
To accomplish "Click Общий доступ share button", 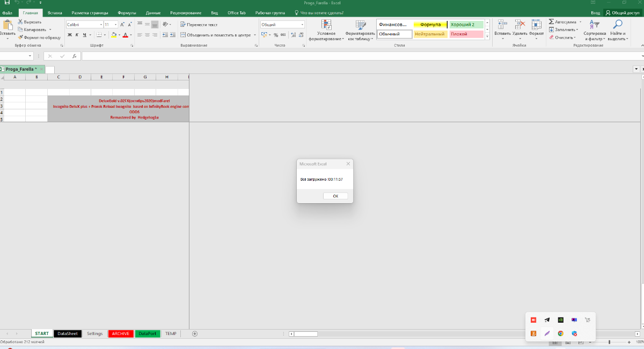I will coord(623,12).
